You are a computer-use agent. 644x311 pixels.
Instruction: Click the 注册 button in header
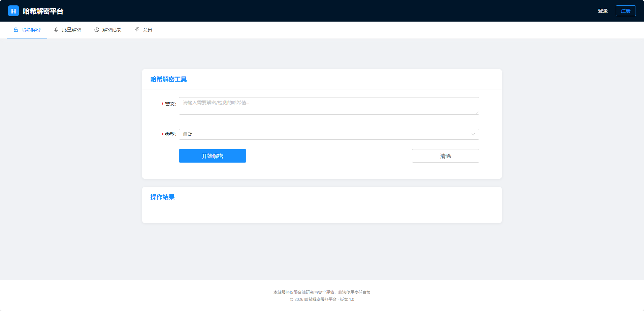pyautogui.click(x=625, y=11)
